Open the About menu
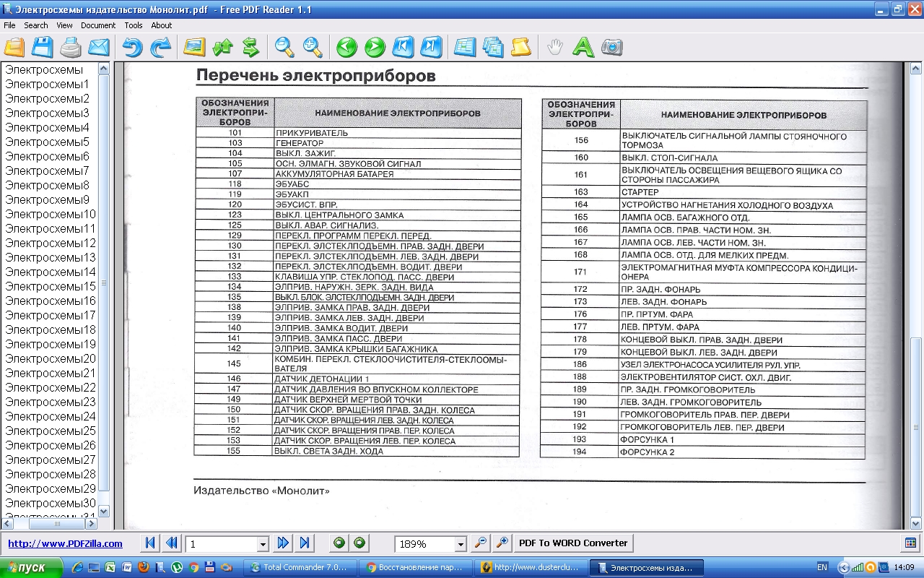 tap(162, 25)
